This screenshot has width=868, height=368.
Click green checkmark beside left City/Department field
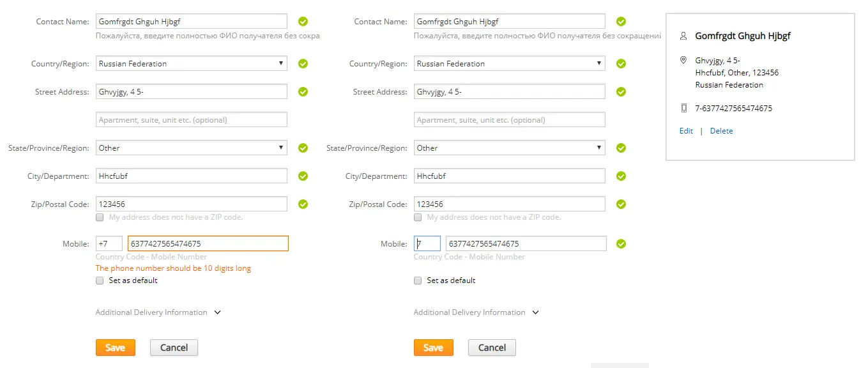pyautogui.click(x=303, y=176)
